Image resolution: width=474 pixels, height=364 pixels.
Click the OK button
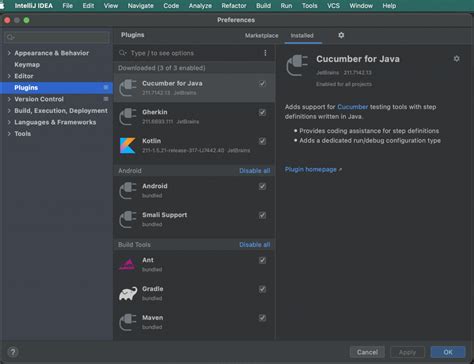pyautogui.click(x=448, y=352)
